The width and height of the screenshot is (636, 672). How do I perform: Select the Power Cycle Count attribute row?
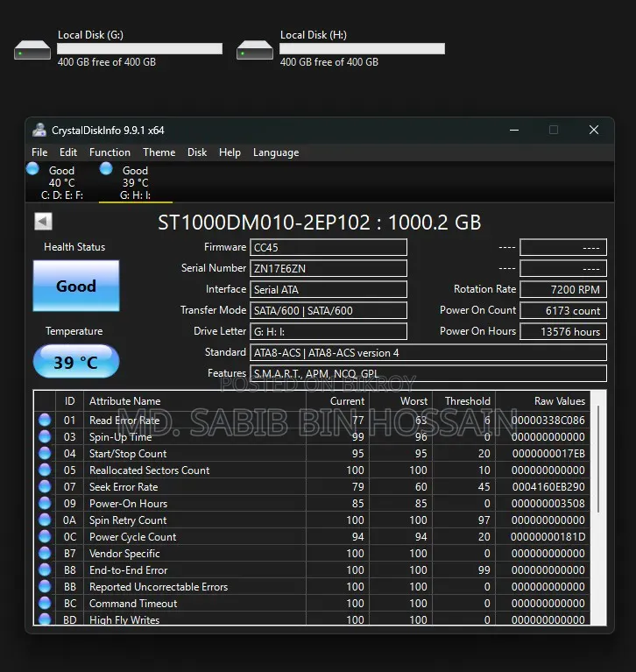[x=312, y=536]
